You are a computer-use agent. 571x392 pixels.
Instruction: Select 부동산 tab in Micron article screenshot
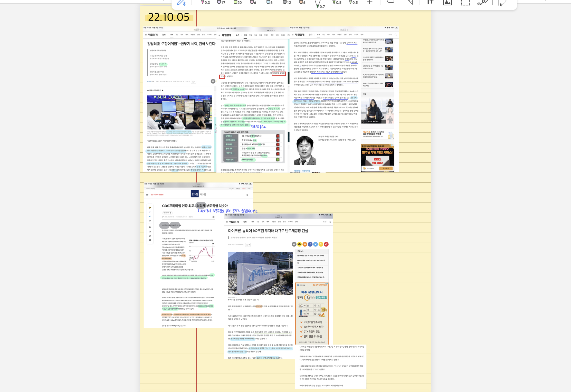pos(273,222)
